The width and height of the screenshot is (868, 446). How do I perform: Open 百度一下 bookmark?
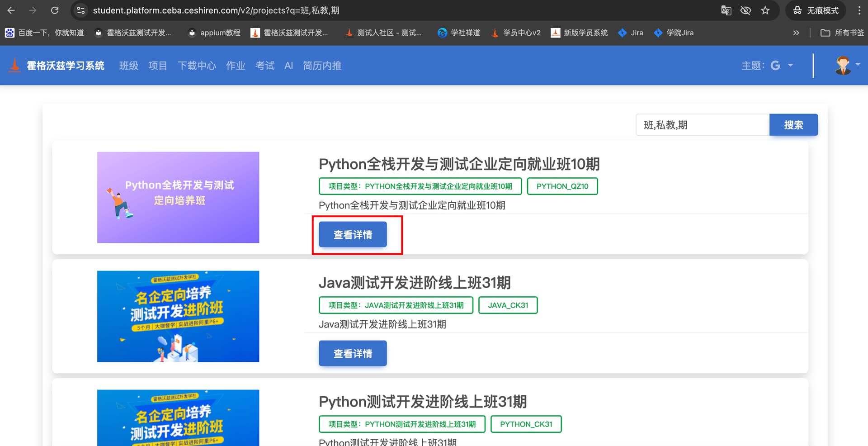(x=44, y=33)
